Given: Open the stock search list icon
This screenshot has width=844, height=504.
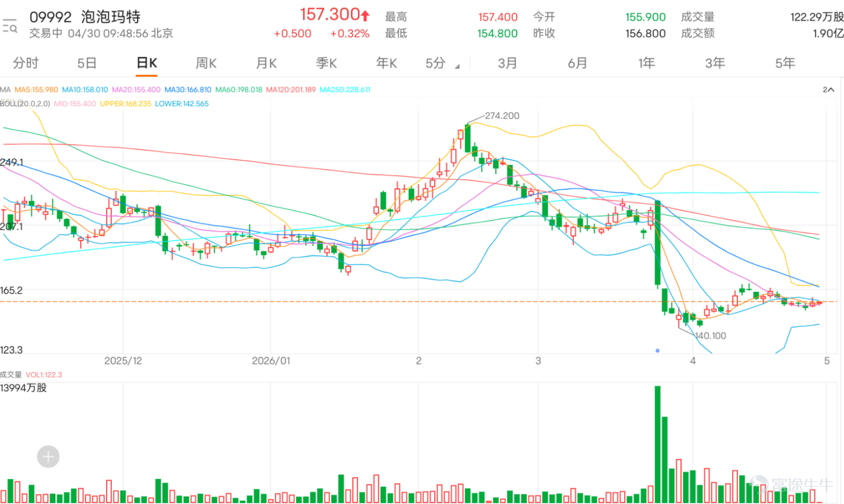Looking at the screenshot, I should point(9,25).
